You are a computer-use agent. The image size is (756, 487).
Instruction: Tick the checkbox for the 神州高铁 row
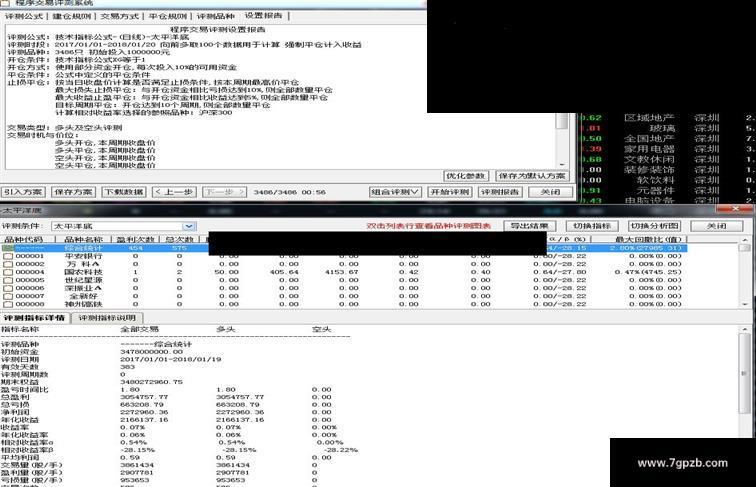point(8,304)
